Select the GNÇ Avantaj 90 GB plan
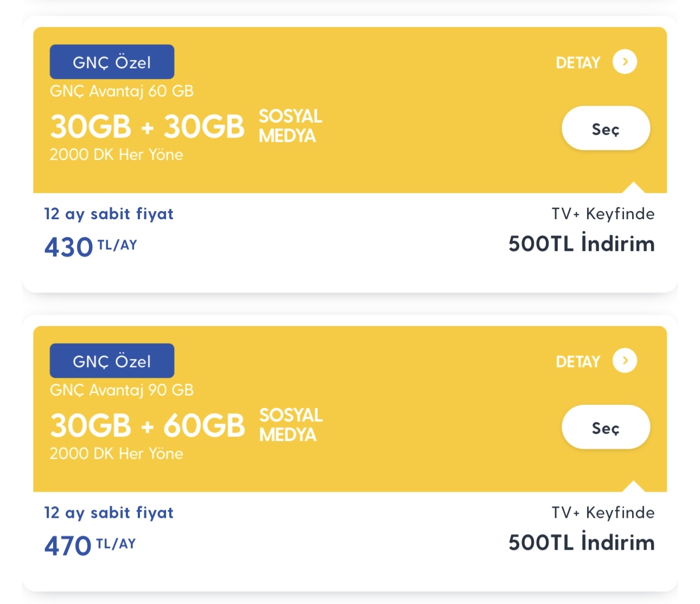Screen dimensions: 700x604 [606, 428]
